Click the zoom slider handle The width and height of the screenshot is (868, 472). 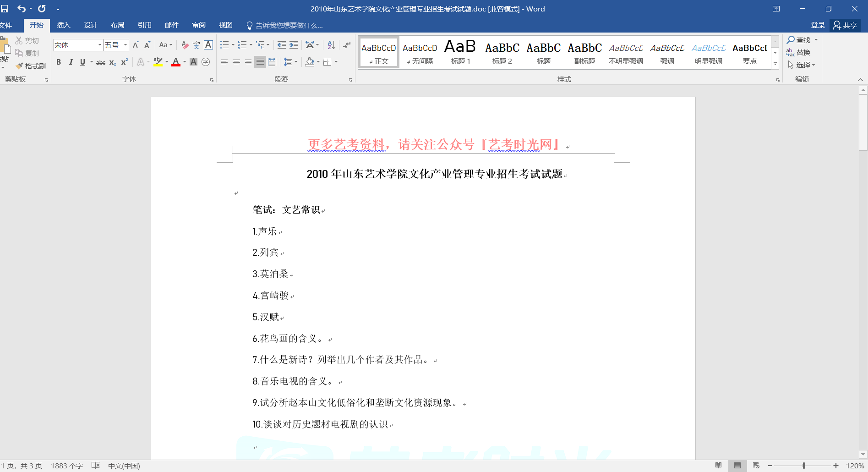[x=804, y=466]
